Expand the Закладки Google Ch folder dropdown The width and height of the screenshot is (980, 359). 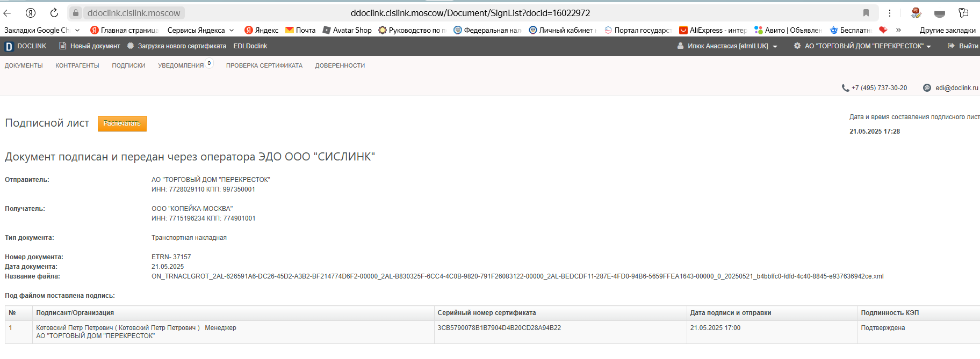tap(77, 31)
